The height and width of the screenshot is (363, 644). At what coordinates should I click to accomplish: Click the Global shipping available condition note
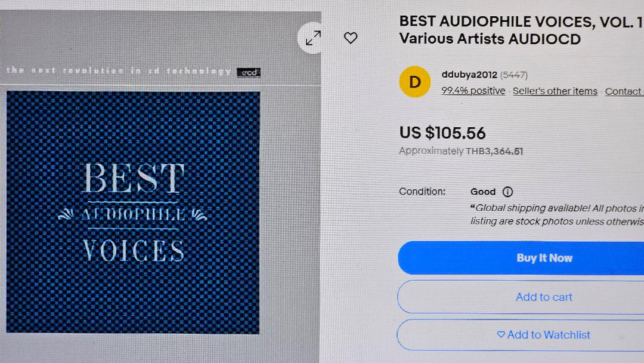557,214
